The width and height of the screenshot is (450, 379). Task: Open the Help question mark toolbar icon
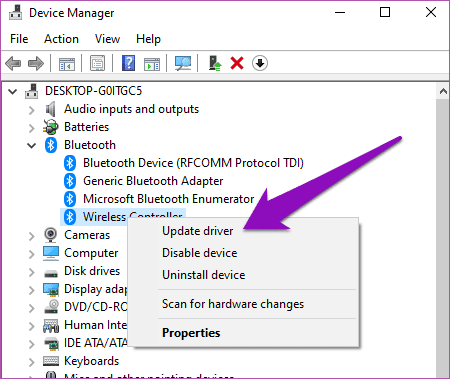(128, 63)
